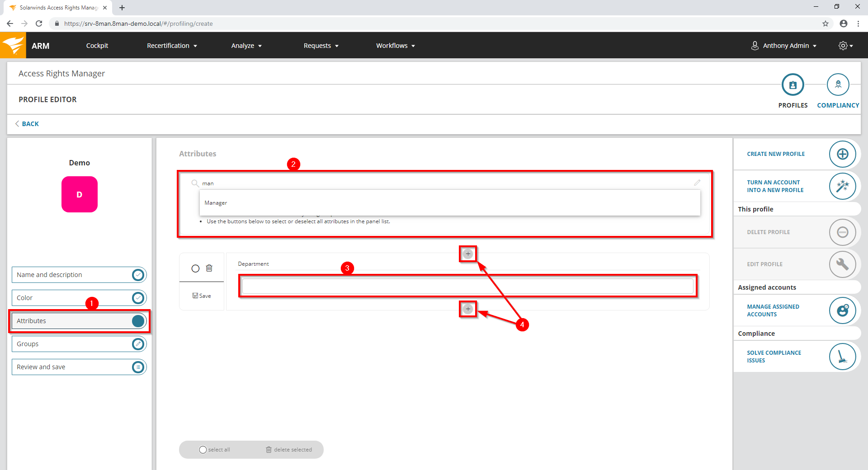The image size is (868, 470).
Task: Click the Solve Compliance Issues broom icon
Action: coord(842,357)
